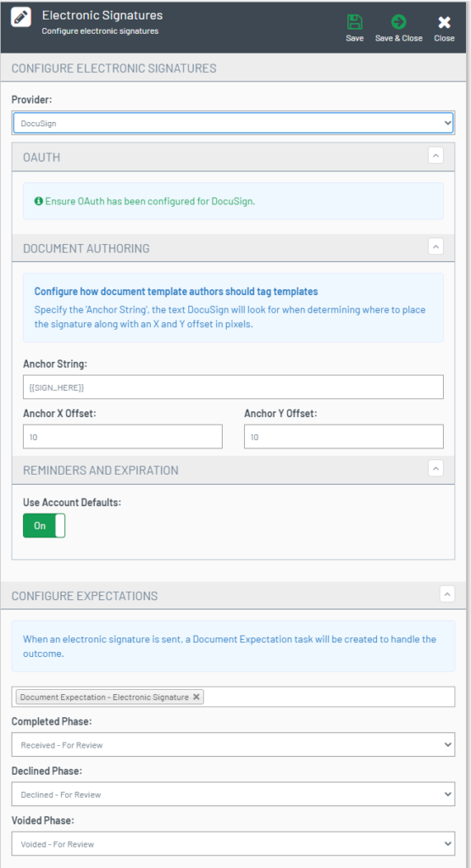The width and height of the screenshot is (471, 868).
Task: Click the 'Voided Phase:' label
Action: pyautogui.click(x=44, y=821)
